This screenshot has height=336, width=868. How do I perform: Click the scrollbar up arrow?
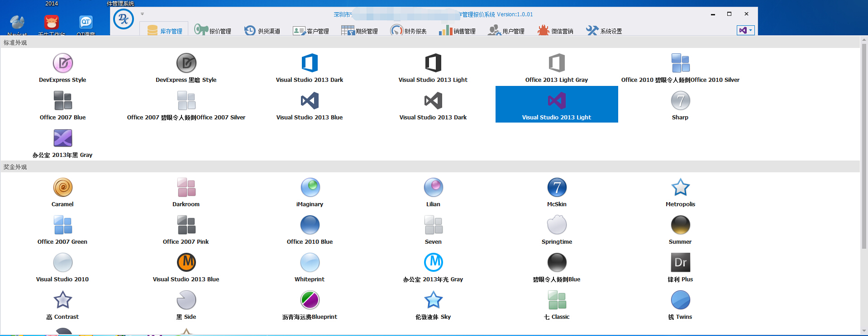864,40
